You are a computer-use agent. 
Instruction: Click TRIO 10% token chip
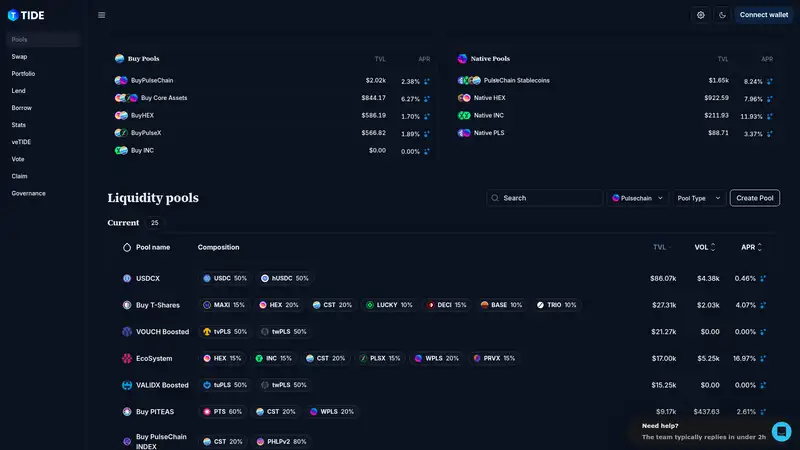556,305
